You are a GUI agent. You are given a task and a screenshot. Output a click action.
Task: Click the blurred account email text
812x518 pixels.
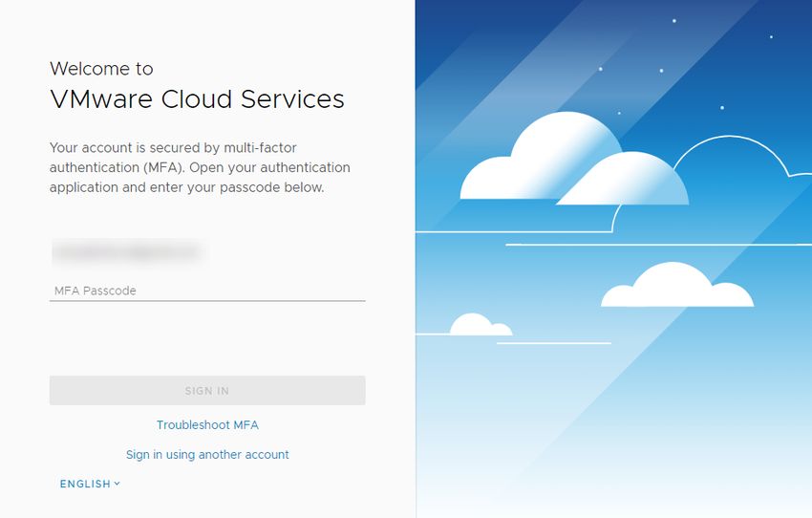(x=128, y=252)
